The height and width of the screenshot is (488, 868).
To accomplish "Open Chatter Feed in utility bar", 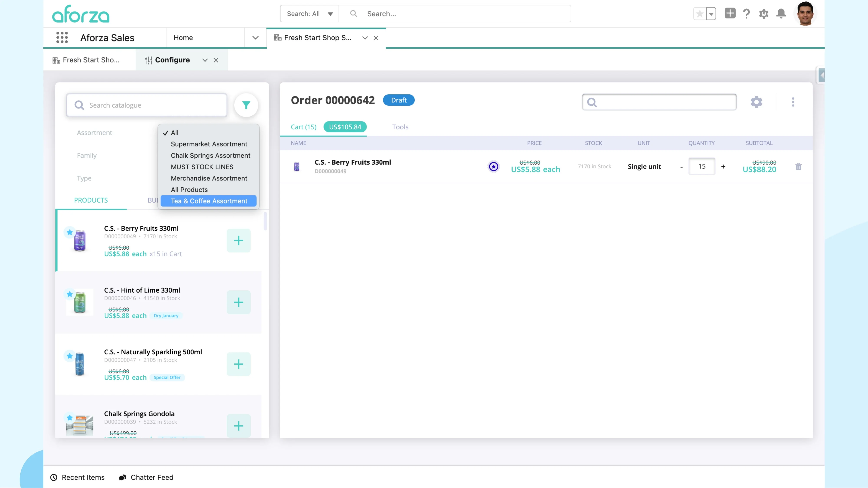I will (146, 477).
